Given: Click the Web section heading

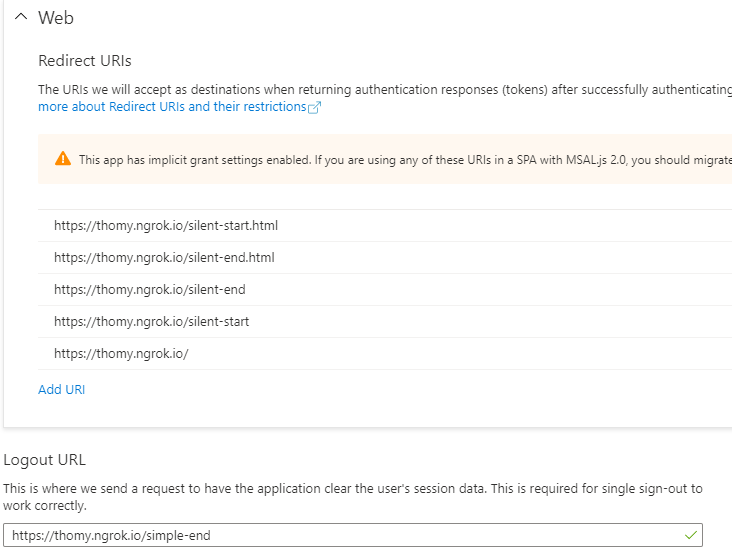Looking at the screenshot, I should point(56,18).
